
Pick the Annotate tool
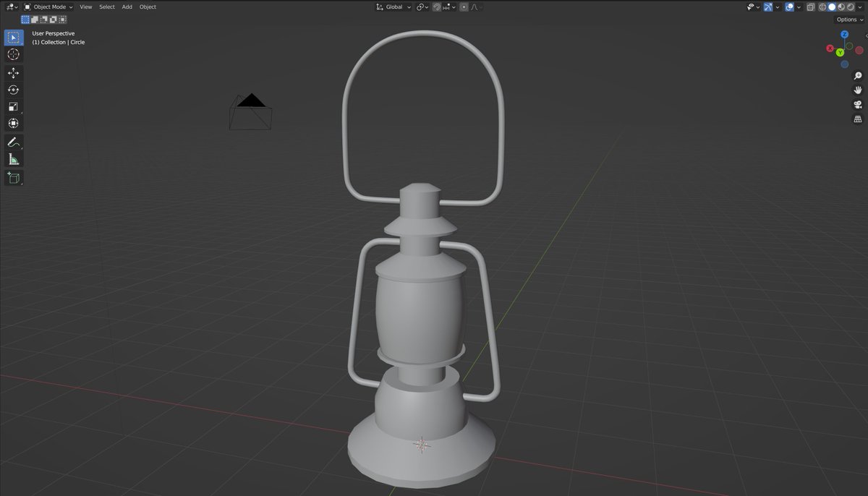pos(13,142)
